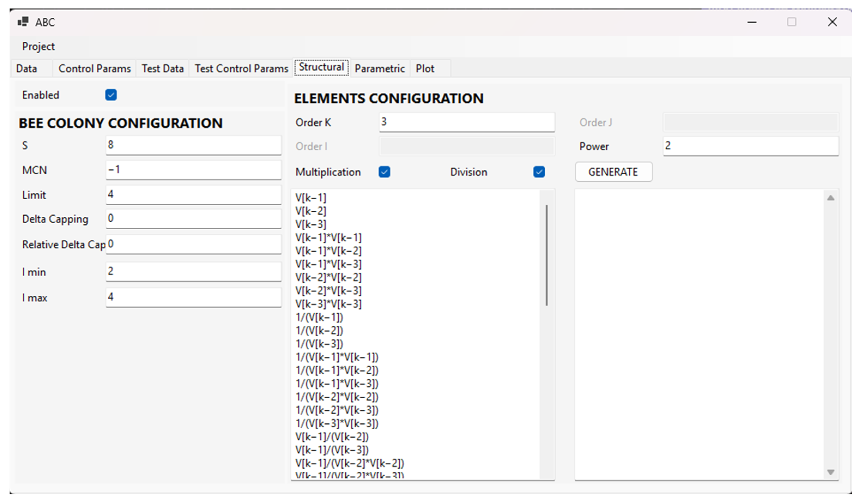860x504 pixels.
Task: Select 1/(V[k-2]*V[k-3]) in the list
Action: coord(337,411)
